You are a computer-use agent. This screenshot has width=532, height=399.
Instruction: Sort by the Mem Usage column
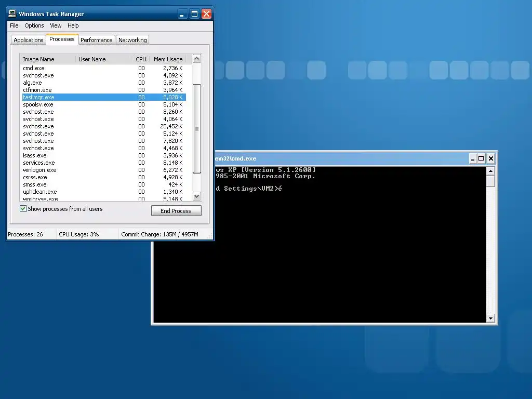(x=168, y=59)
